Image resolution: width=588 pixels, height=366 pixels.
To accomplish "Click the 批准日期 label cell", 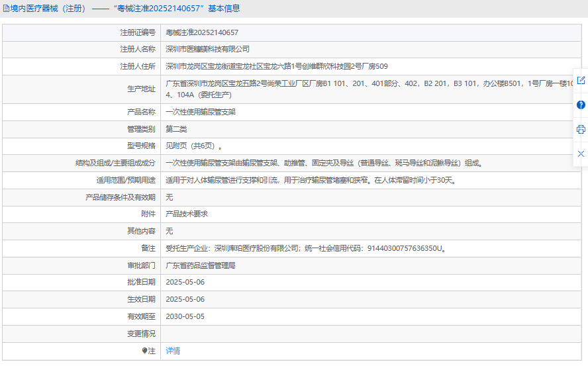I will [81, 283].
